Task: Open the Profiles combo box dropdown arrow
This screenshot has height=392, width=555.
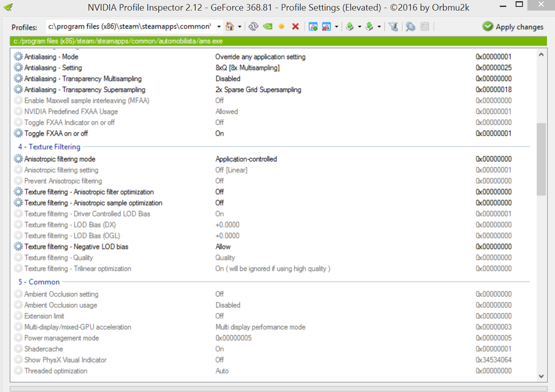Action: 219,27
